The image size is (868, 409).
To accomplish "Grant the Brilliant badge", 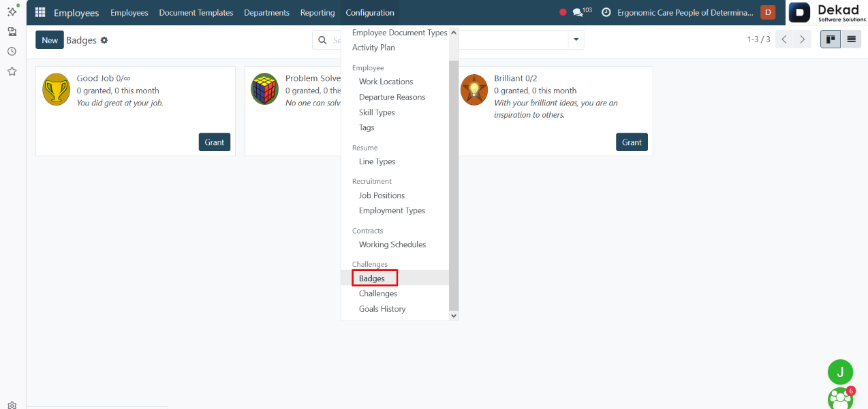I will tap(632, 142).
